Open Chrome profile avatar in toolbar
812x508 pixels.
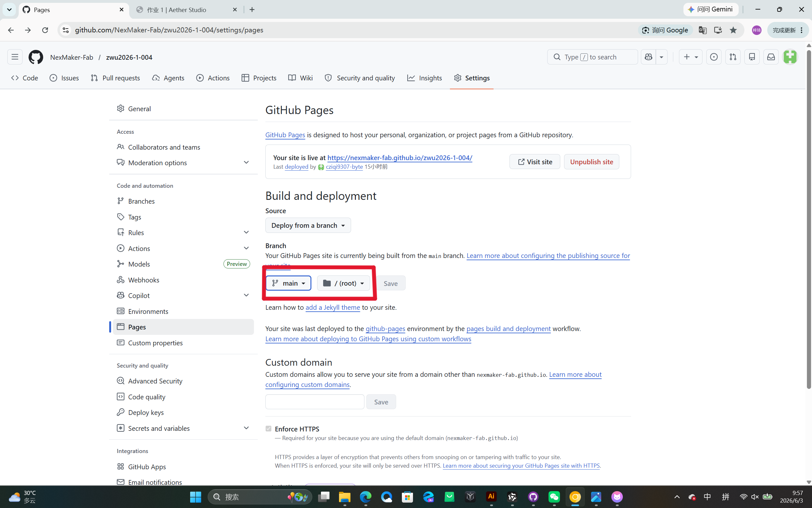(x=757, y=30)
